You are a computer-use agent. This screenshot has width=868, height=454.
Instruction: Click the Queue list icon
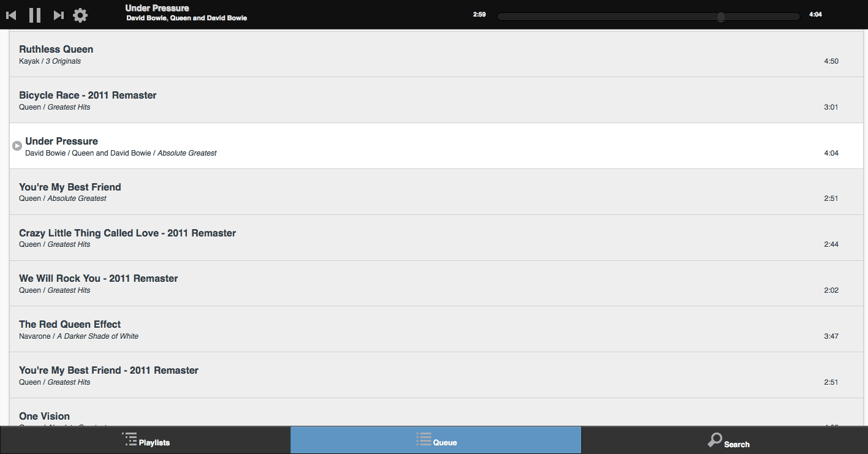pos(423,439)
